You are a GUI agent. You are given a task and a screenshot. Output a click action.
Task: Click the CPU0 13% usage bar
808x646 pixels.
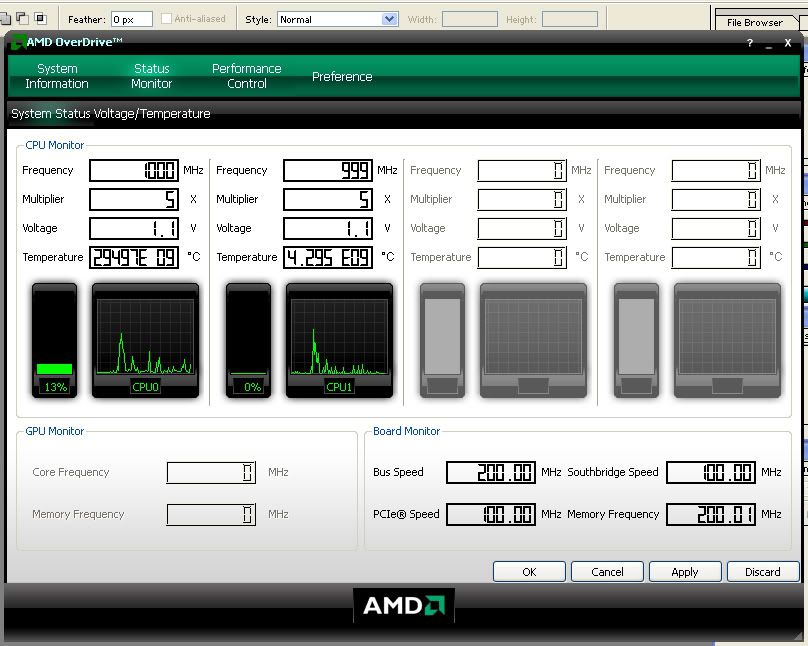click(x=55, y=340)
